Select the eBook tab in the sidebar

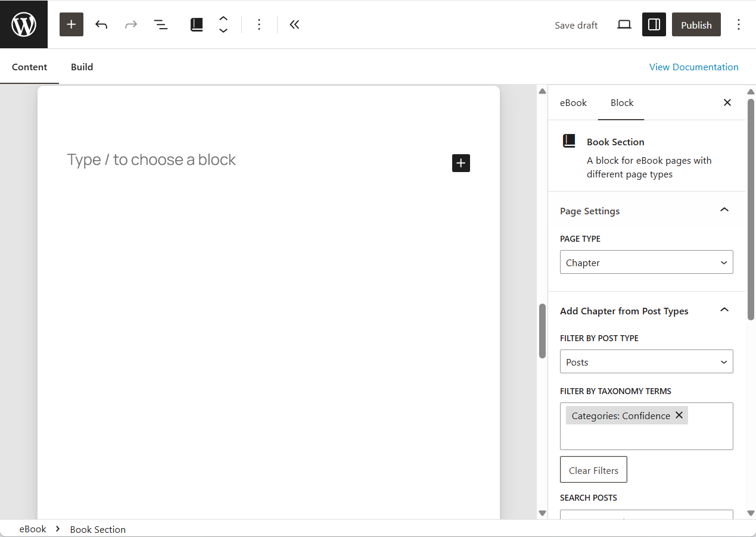click(573, 102)
